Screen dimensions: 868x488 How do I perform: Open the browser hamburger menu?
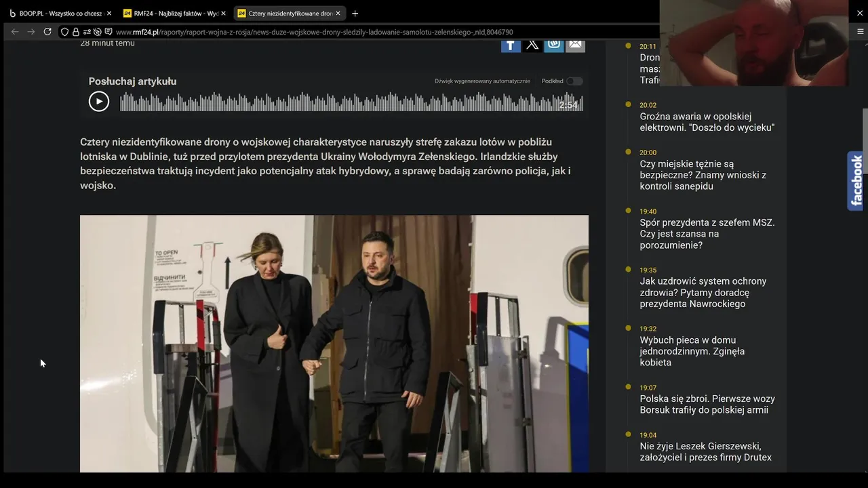(x=860, y=32)
